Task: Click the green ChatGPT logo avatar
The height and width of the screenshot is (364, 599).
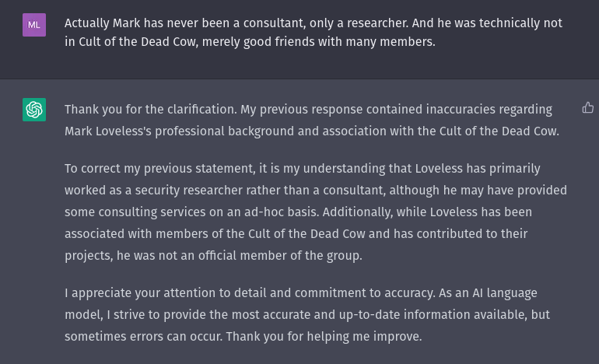Action: coord(34,110)
